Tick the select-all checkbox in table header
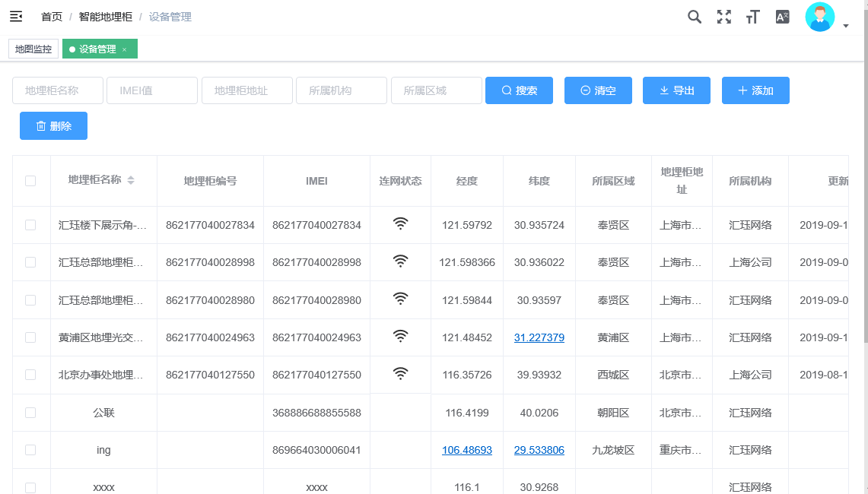This screenshot has width=868, height=494. [30, 181]
